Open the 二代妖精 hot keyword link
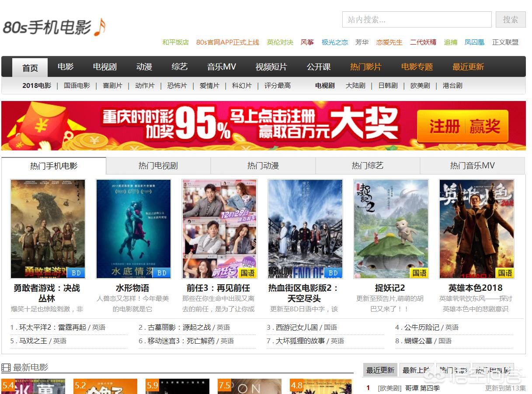 tap(423, 42)
